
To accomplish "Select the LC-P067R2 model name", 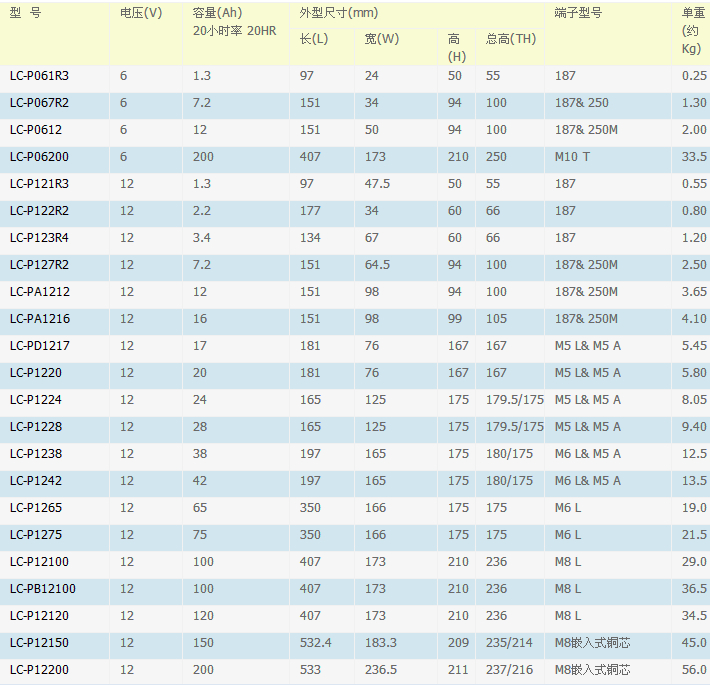I will click(39, 103).
